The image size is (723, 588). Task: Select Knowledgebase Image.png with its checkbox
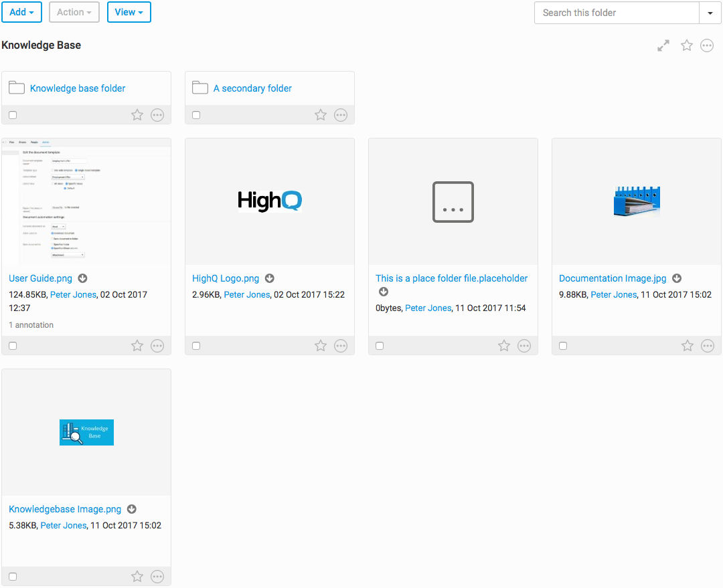13,577
